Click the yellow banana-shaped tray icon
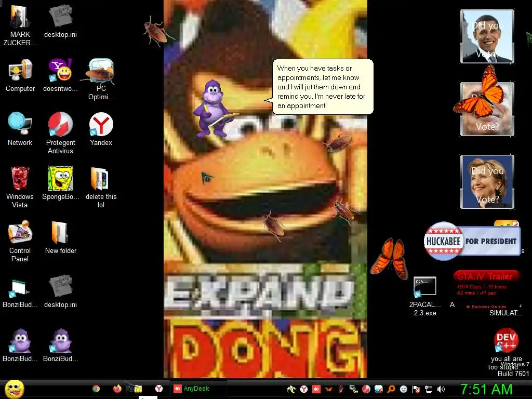 coord(291,389)
